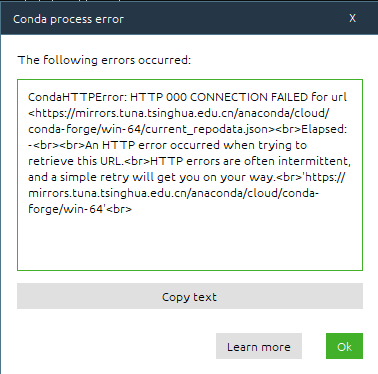Click the 'HTTP 000' status code text
This screenshot has height=374, width=378.
coord(158,97)
